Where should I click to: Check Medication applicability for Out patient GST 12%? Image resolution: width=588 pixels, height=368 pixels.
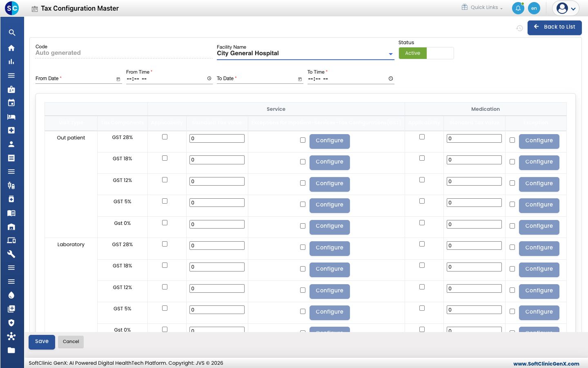(x=422, y=180)
